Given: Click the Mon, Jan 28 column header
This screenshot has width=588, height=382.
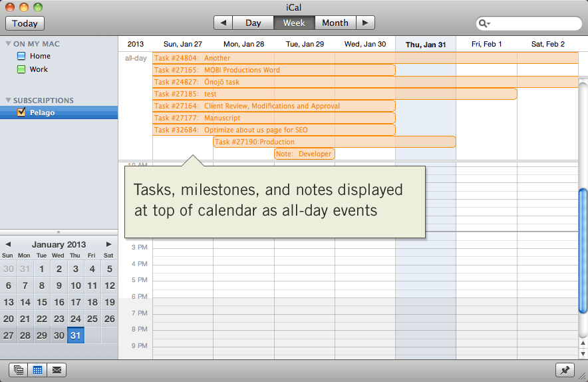Looking at the screenshot, I should (x=243, y=44).
